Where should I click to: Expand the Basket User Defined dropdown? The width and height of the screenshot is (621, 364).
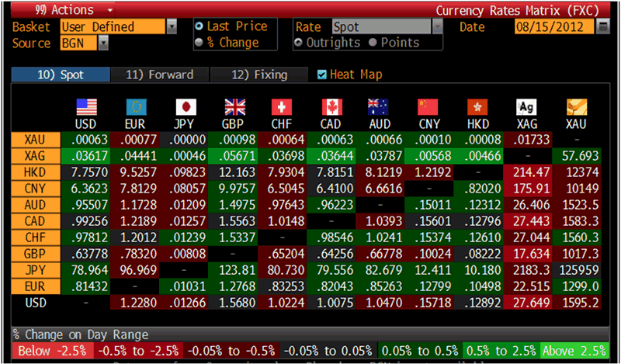tap(172, 27)
